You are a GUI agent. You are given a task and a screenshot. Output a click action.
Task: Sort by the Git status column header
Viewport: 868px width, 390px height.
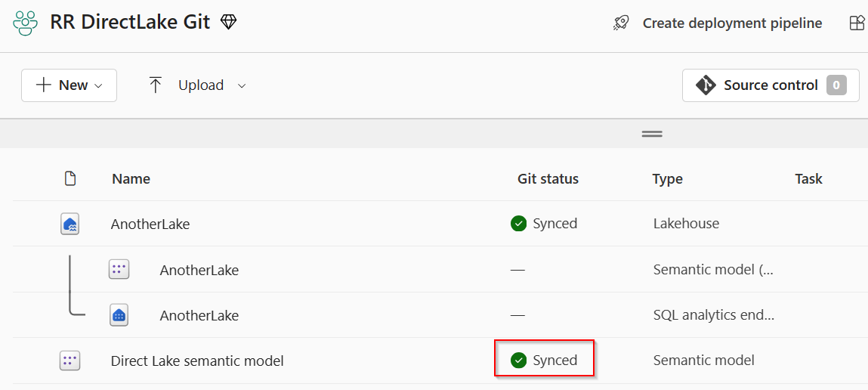548,179
